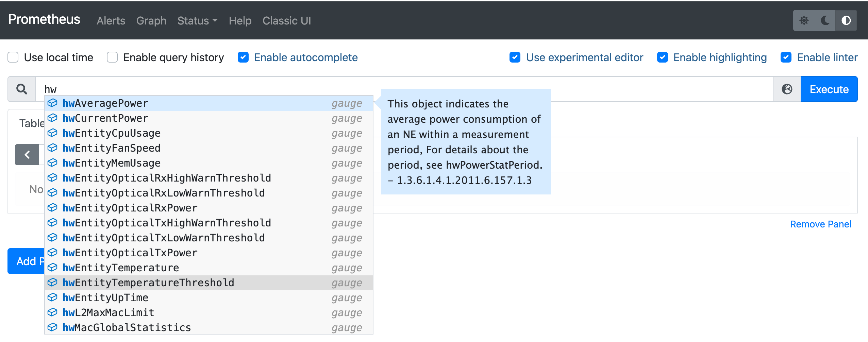The height and width of the screenshot is (342, 868).
Task: Click the search magnifier icon
Action: coord(22,89)
